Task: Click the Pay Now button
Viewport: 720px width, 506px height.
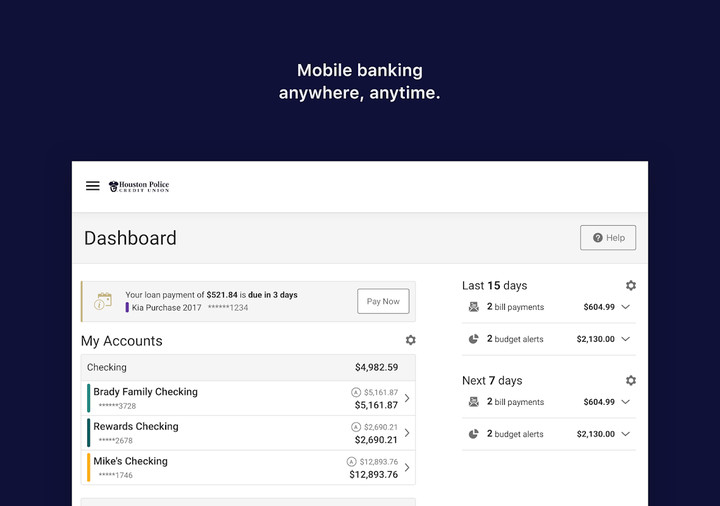Action: click(x=383, y=301)
